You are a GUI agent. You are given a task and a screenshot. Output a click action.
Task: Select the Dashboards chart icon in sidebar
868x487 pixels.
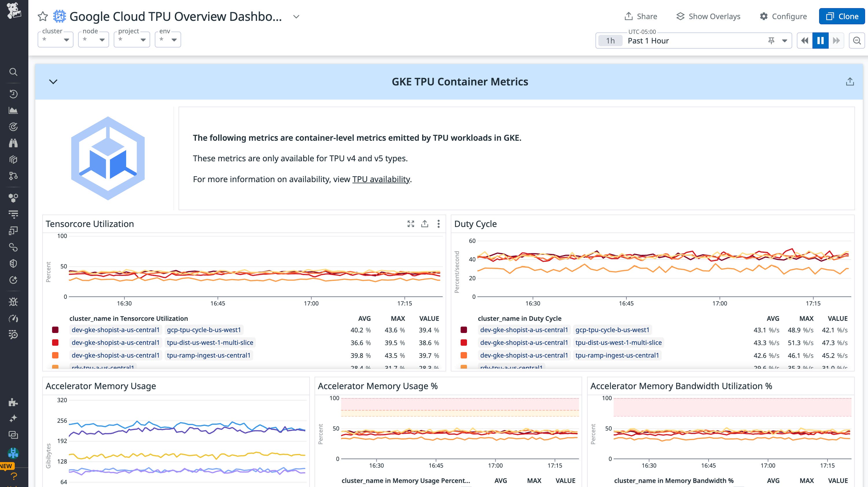[14, 110]
